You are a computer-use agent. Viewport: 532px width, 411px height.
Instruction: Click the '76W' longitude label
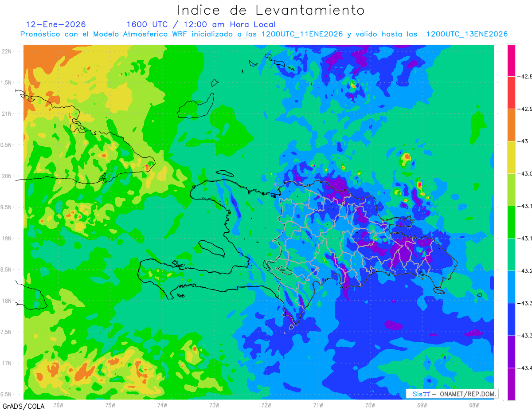(x=58, y=405)
